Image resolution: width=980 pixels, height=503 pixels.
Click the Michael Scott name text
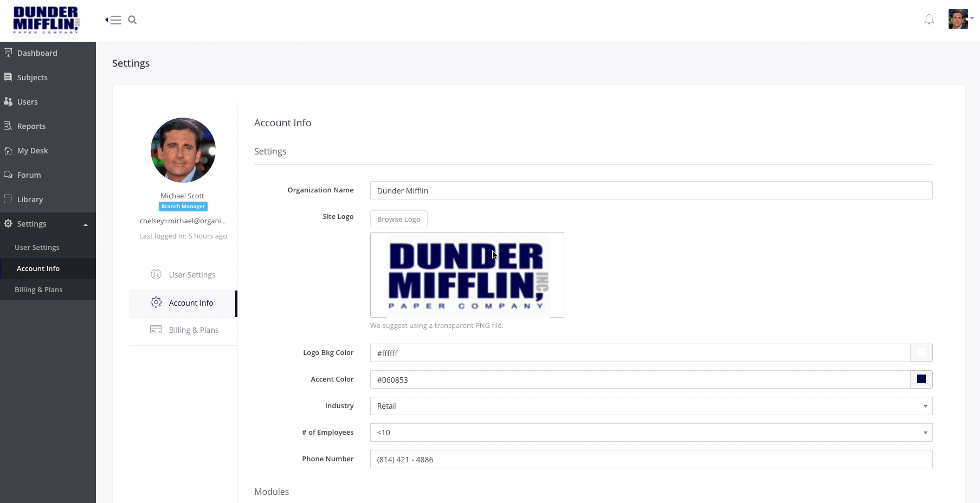click(x=182, y=196)
